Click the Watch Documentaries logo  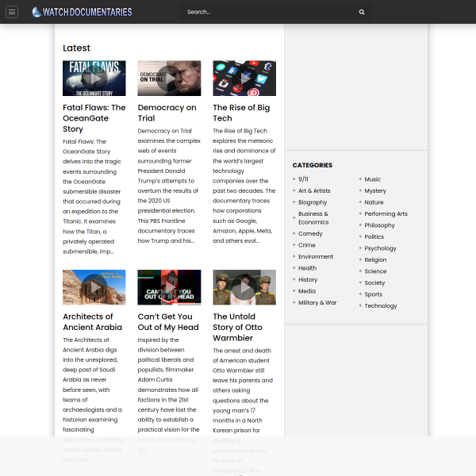coord(82,12)
